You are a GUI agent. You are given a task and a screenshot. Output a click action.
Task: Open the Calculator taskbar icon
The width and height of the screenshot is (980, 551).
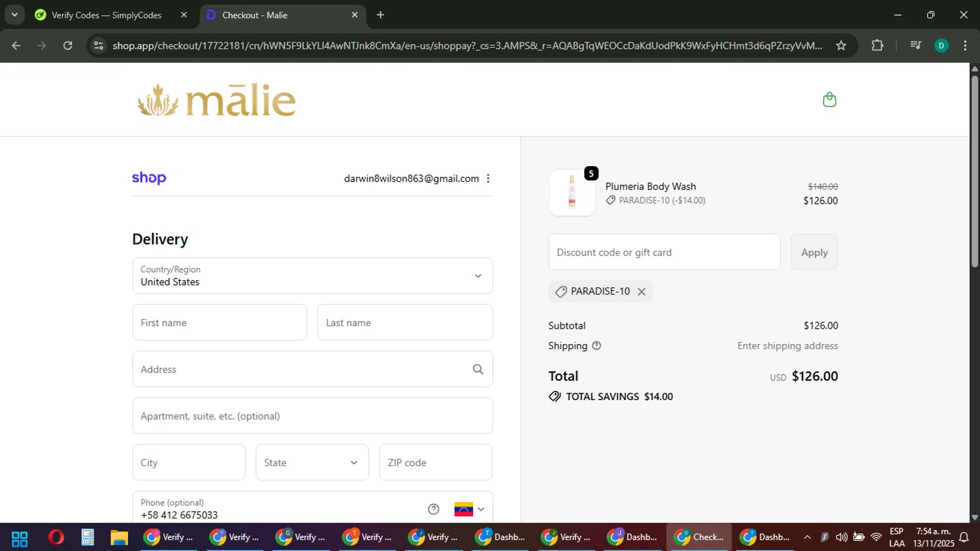[88, 537]
